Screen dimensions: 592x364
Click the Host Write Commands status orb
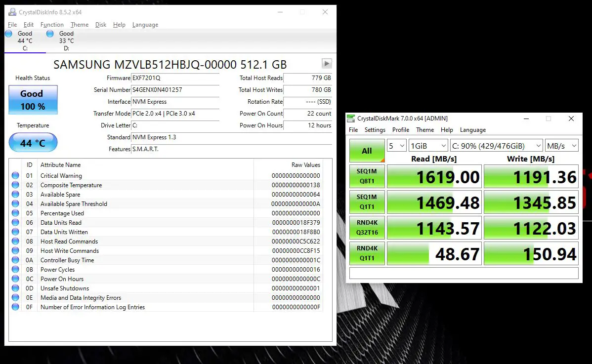pyautogui.click(x=15, y=251)
